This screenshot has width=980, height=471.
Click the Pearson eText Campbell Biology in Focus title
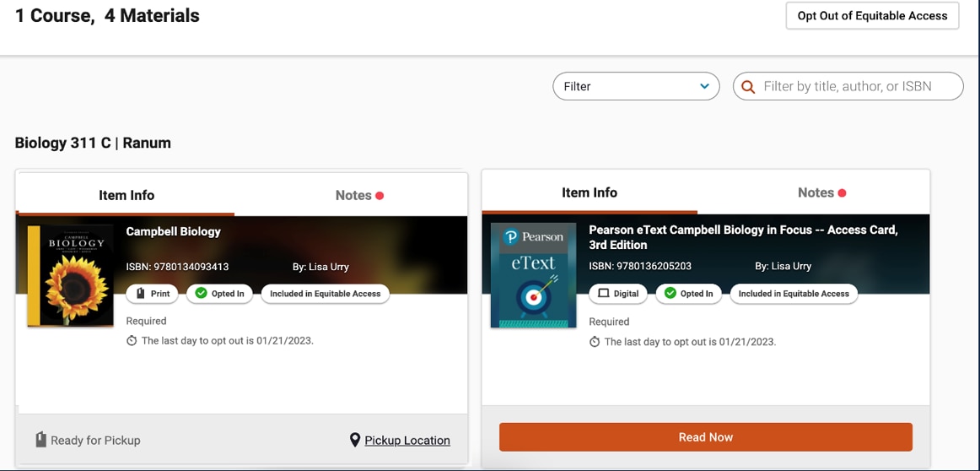[743, 237]
